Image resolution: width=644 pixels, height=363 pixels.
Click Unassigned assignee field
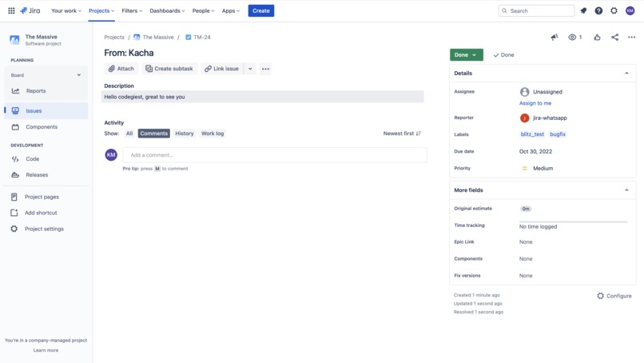click(x=541, y=92)
